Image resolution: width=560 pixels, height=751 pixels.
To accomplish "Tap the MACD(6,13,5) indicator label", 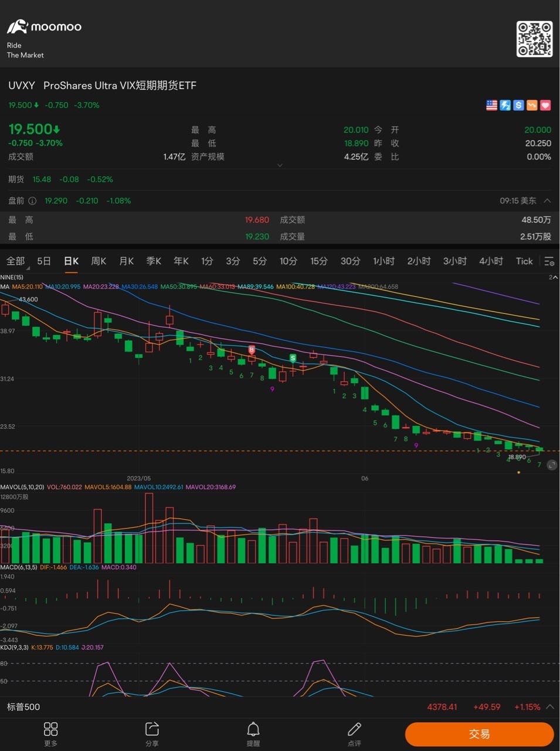I will point(19,567).
